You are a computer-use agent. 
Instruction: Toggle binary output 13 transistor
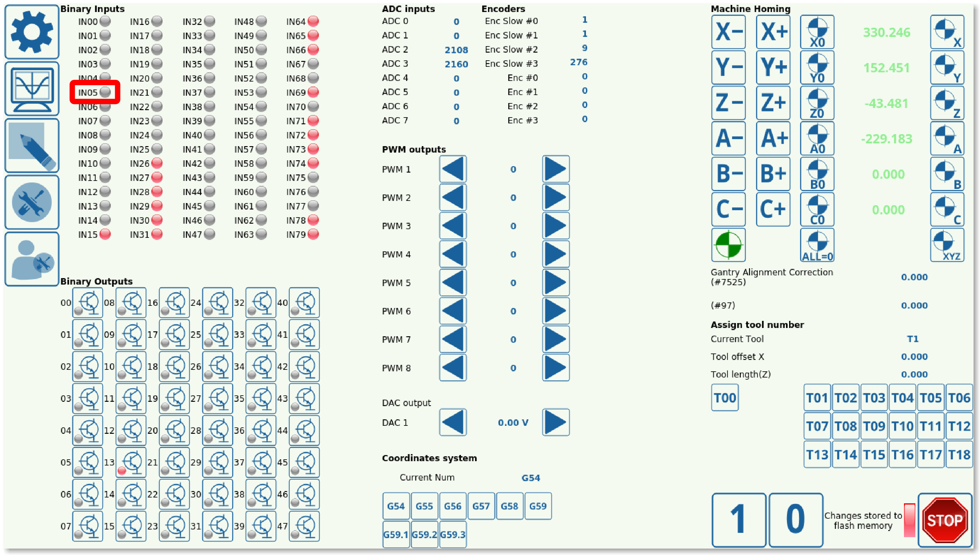(x=131, y=462)
